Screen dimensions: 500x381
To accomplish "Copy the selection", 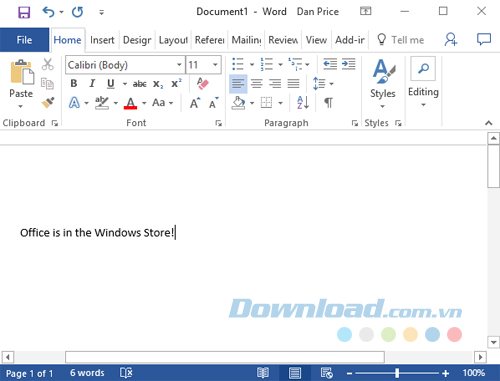I will (47, 83).
